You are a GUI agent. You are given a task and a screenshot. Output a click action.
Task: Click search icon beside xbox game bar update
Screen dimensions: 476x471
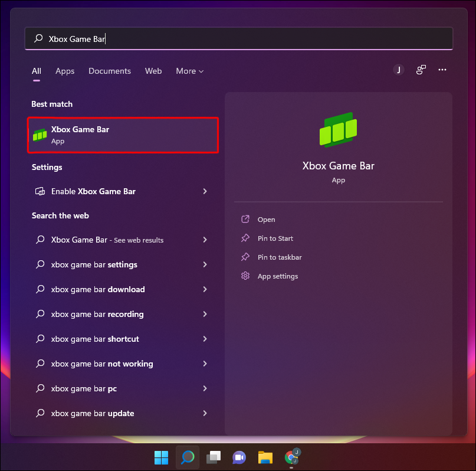pos(40,413)
